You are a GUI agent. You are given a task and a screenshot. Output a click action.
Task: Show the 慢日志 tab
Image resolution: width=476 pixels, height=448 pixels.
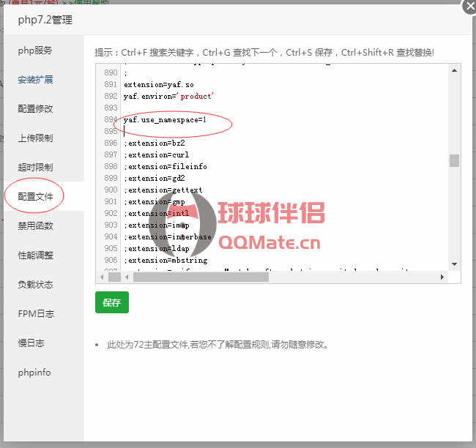click(31, 343)
